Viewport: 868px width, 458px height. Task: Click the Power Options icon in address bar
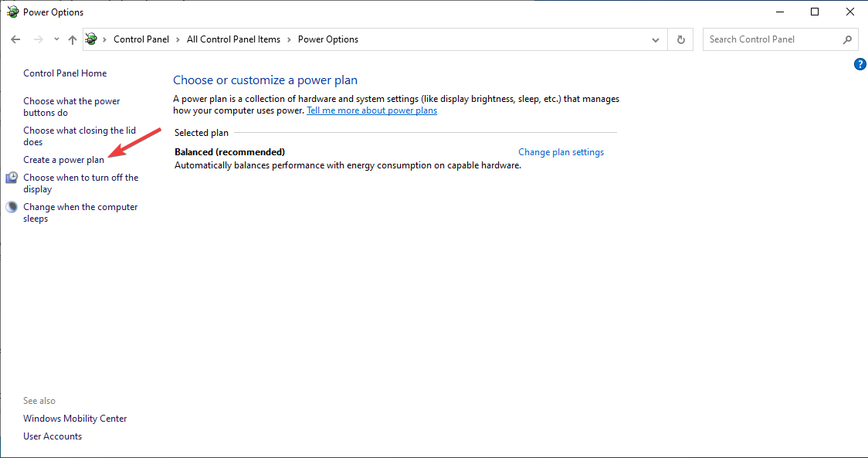pos(91,39)
